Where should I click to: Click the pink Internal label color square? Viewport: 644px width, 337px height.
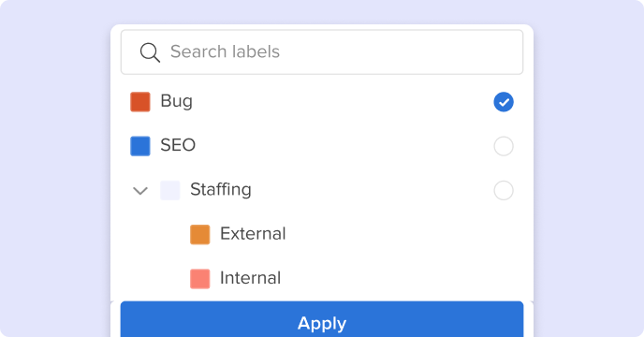click(x=200, y=279)
